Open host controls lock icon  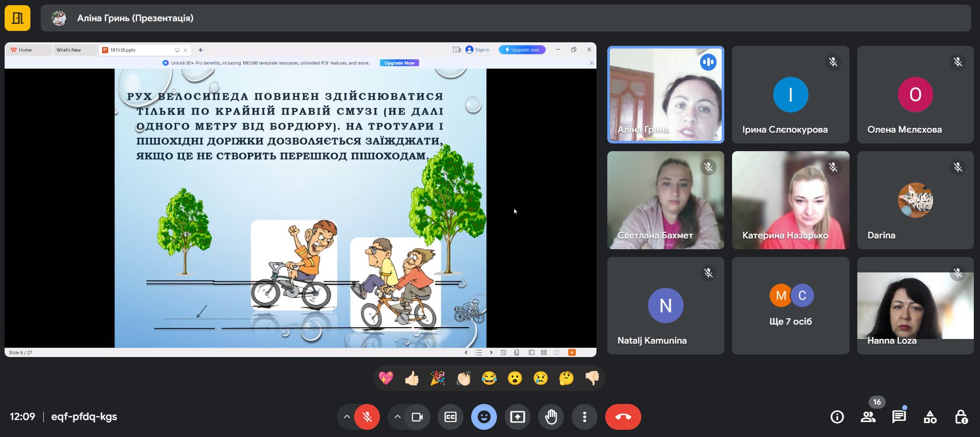(x=961, y=417)
